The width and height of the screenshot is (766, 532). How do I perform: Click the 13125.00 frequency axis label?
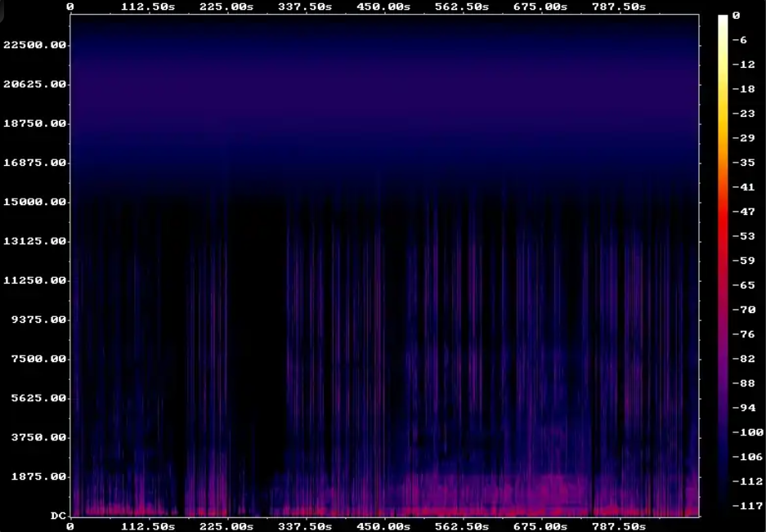[34, 241]
